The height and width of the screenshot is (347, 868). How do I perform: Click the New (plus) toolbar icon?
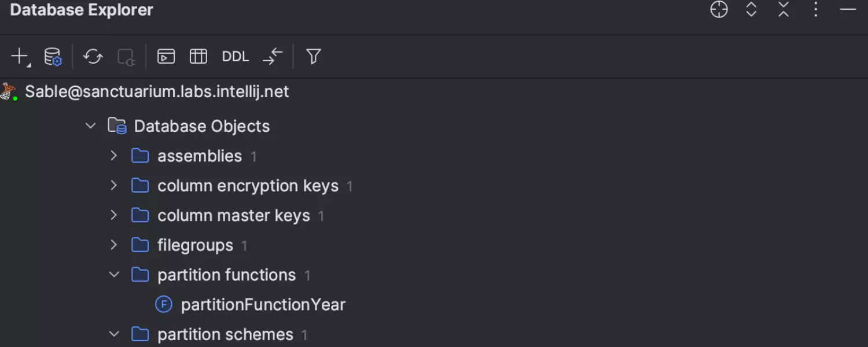tap(20, 56)
